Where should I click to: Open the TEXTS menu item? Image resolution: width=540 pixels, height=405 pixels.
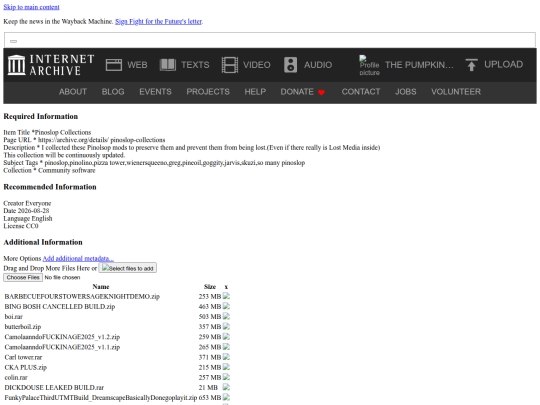click(x=195, y=65)
